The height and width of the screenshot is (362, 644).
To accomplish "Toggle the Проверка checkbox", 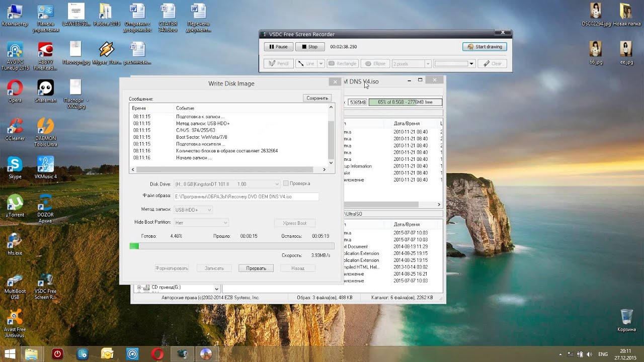I will [x=286, y=184].
